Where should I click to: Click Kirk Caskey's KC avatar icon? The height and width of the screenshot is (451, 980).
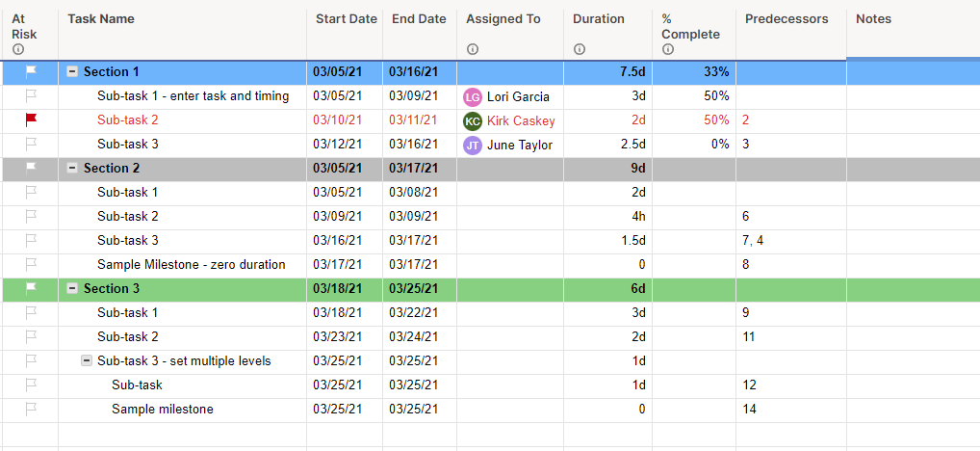tap(472, 120)
